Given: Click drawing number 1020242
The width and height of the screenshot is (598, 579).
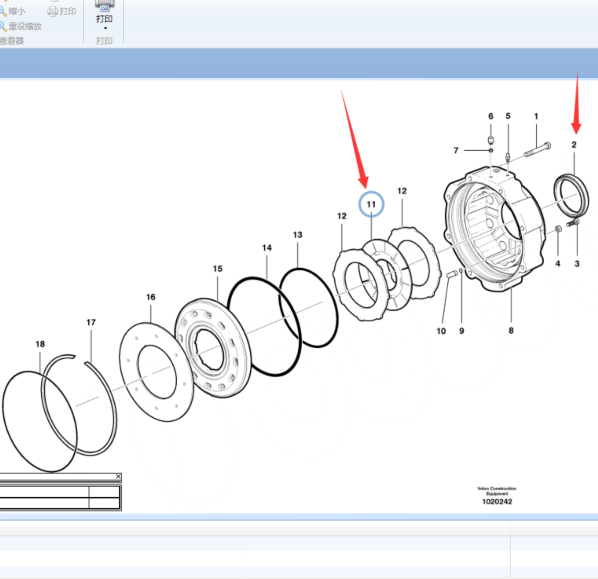Looking at the screenshot, I should (497, 502).
